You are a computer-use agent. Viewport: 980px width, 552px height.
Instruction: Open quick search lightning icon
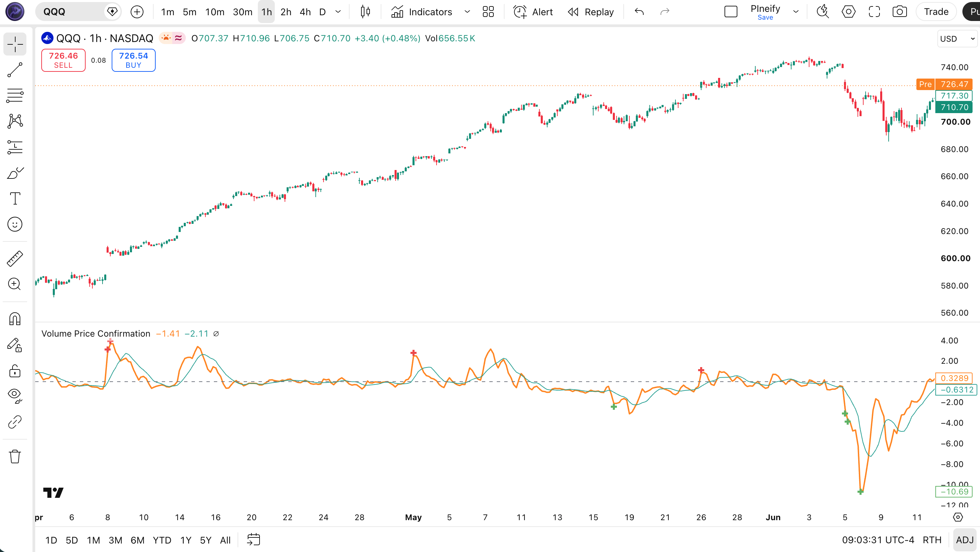coord(823,12)
